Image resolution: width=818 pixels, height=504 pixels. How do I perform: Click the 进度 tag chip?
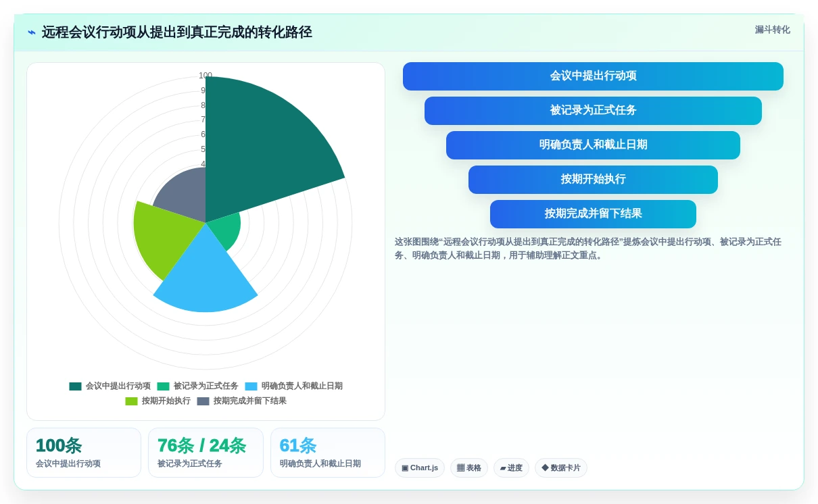pos(511,468)
